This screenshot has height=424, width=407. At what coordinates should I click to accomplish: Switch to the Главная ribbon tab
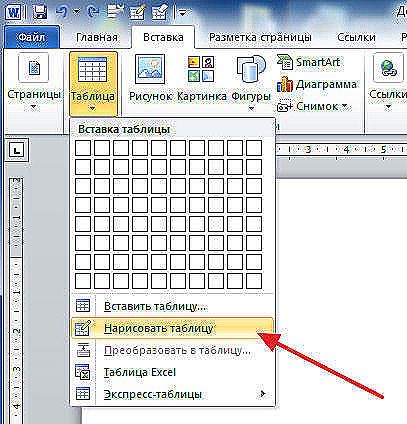[x=97, y=37]
